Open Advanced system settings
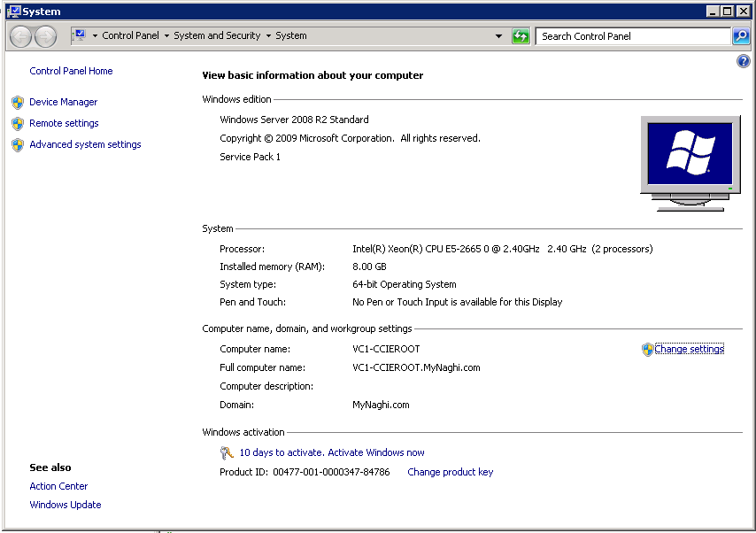The width and height of the screenshot is (756, 533). [85, 145]
